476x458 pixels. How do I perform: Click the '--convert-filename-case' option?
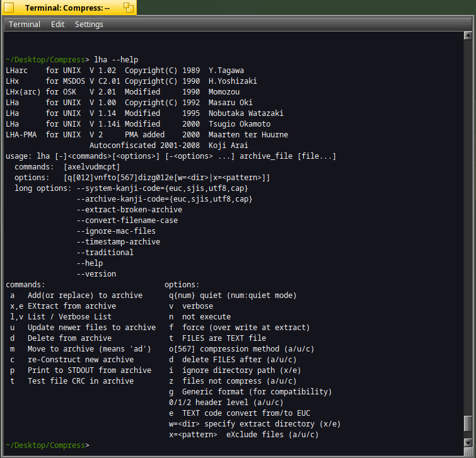(127, 220)
